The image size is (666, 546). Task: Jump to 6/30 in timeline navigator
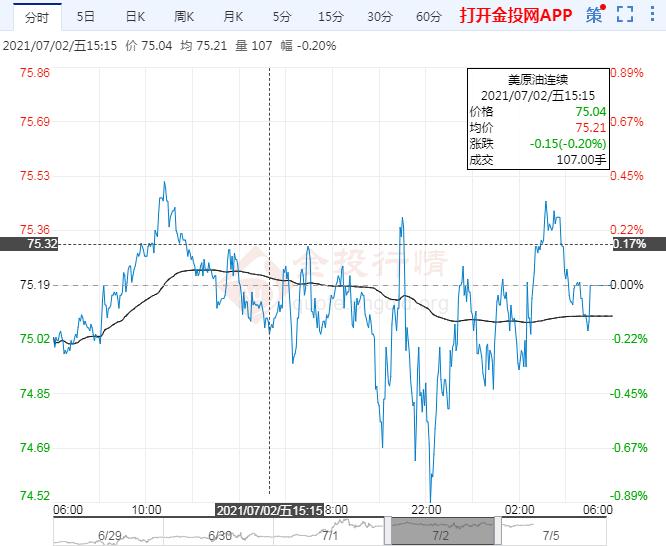(x=221, y=535)
